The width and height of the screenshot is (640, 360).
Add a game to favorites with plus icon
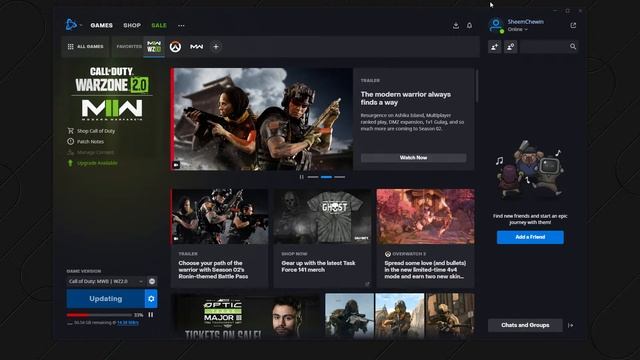click(216, 47)
